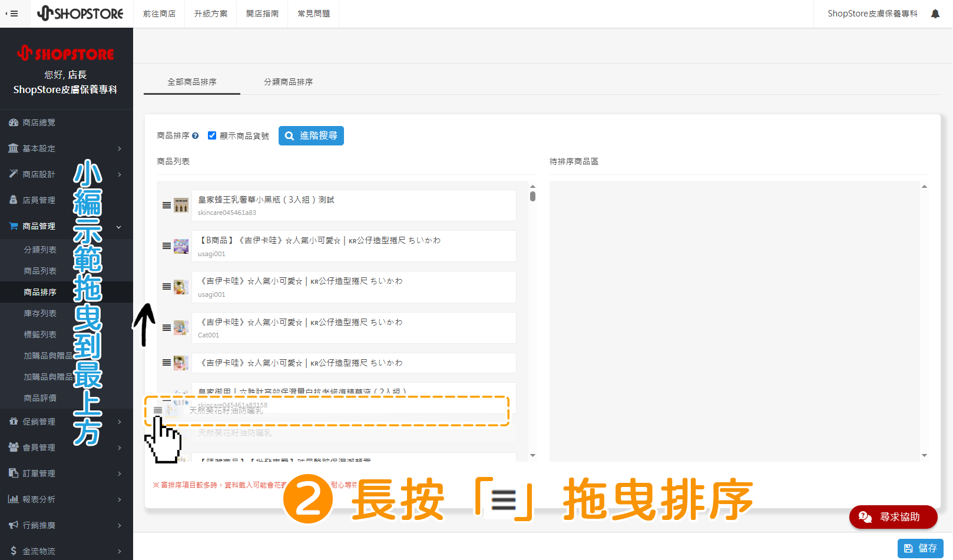Click the staff management icon
953x560 pixels.
tap(14, 200)
